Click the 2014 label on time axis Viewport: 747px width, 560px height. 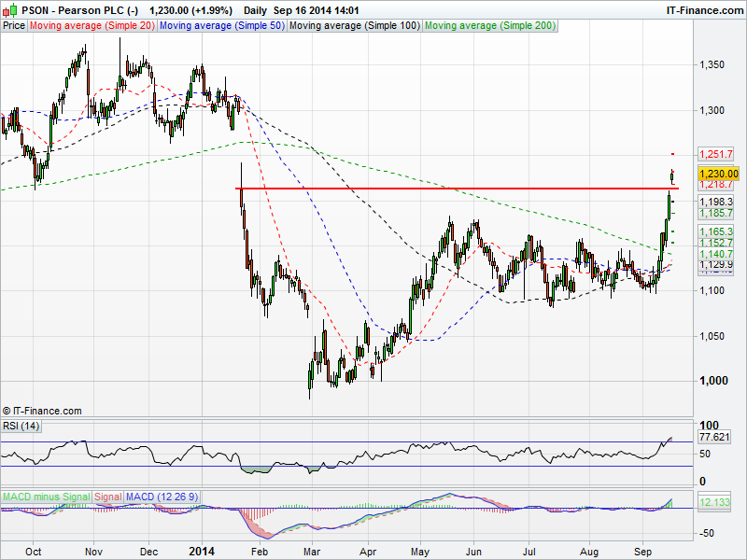203,552
